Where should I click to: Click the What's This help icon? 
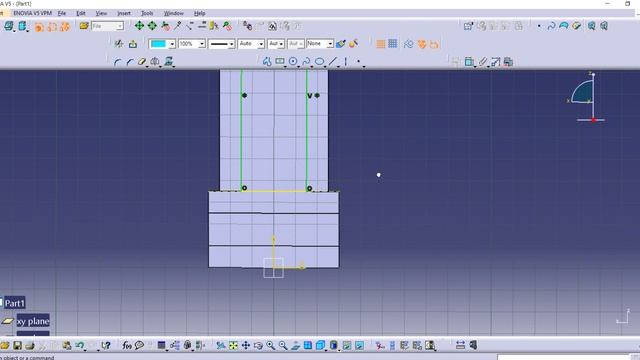tap(106, 346)
